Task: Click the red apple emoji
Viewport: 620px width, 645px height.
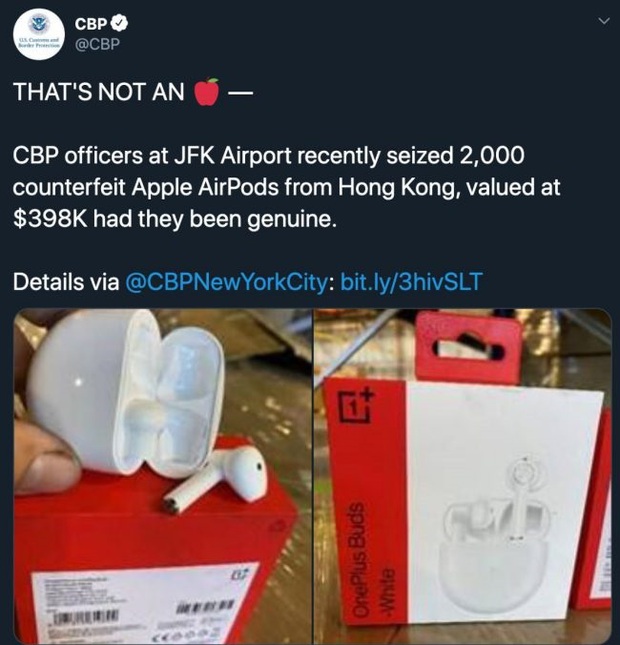Action: point(207,91)
